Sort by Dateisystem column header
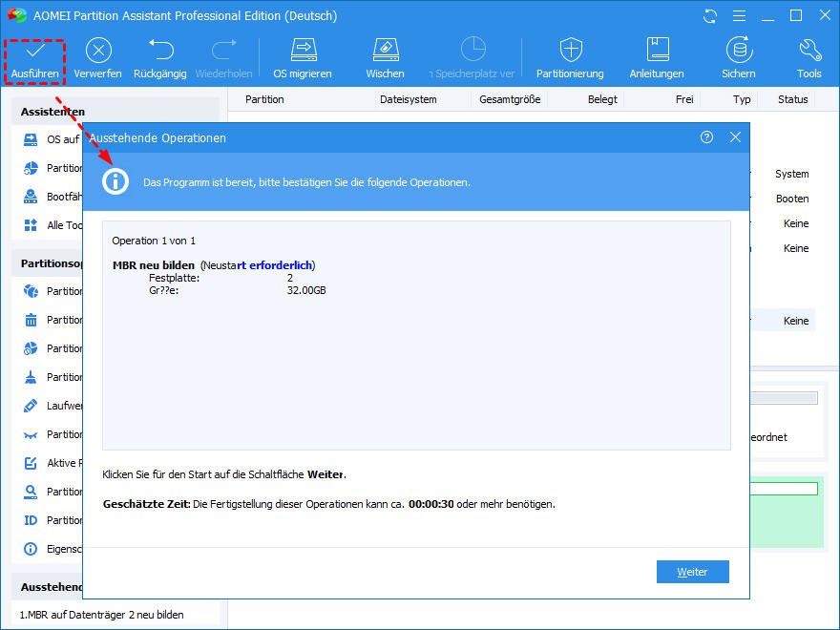This screenshot has width=840, height=630. (x=409, y=99)
